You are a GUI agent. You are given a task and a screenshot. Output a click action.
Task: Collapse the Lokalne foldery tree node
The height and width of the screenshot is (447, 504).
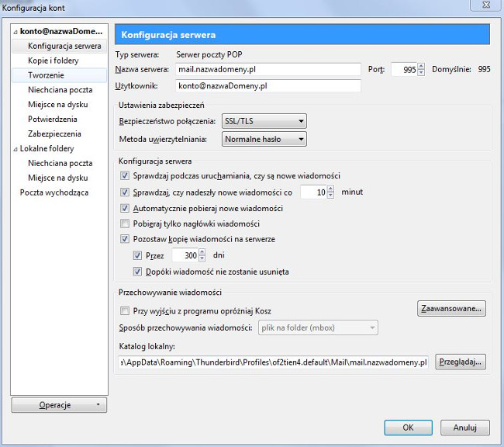pos(15,149)
